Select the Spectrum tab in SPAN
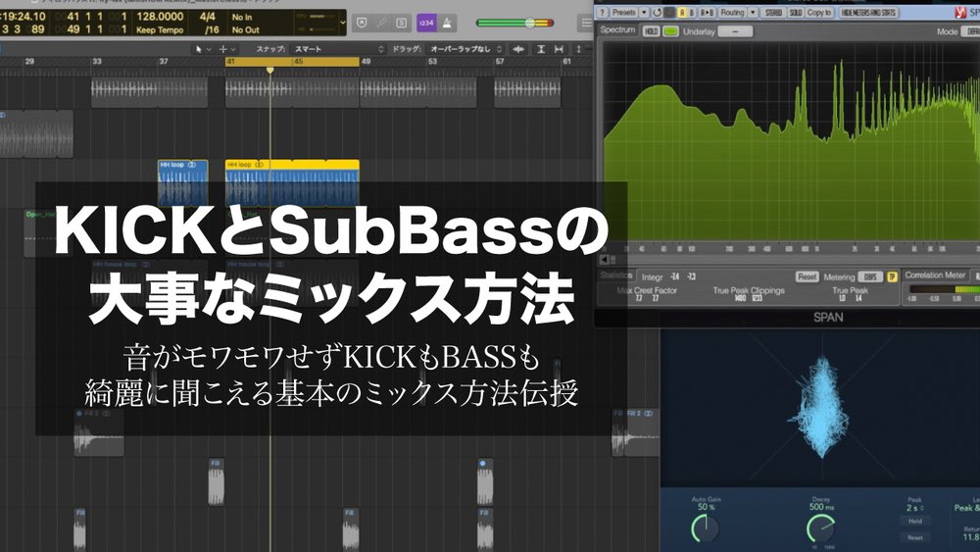 [x=617, y=30]
